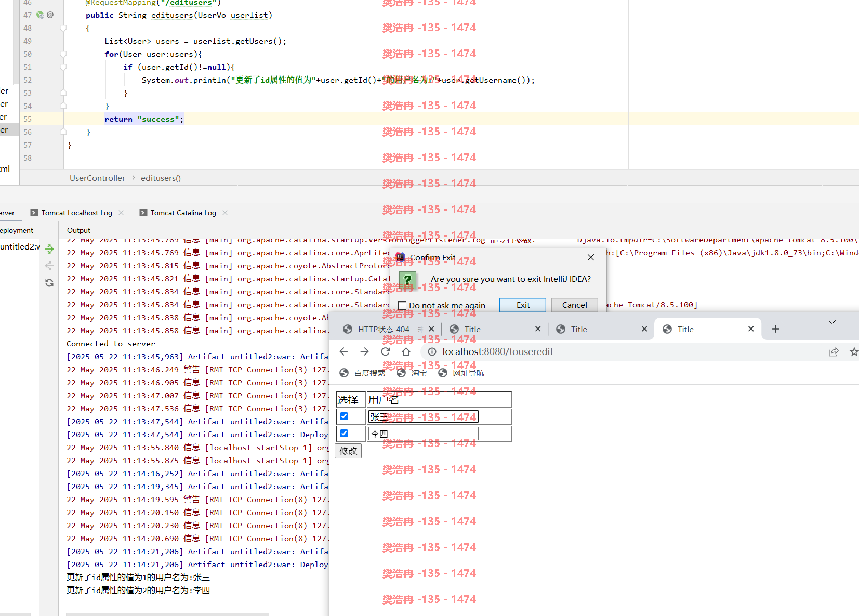
Task: Click the horizontal scrollbar under the output log
Action: (168, 614)
